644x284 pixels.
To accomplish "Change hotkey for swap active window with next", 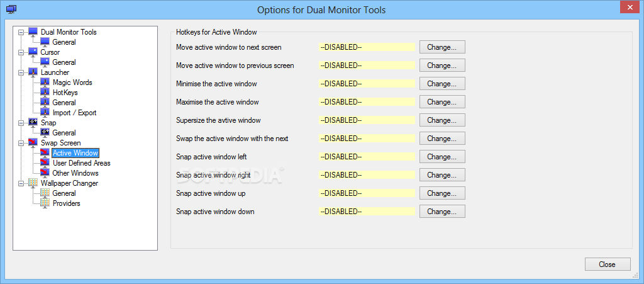I will [442, 139].
